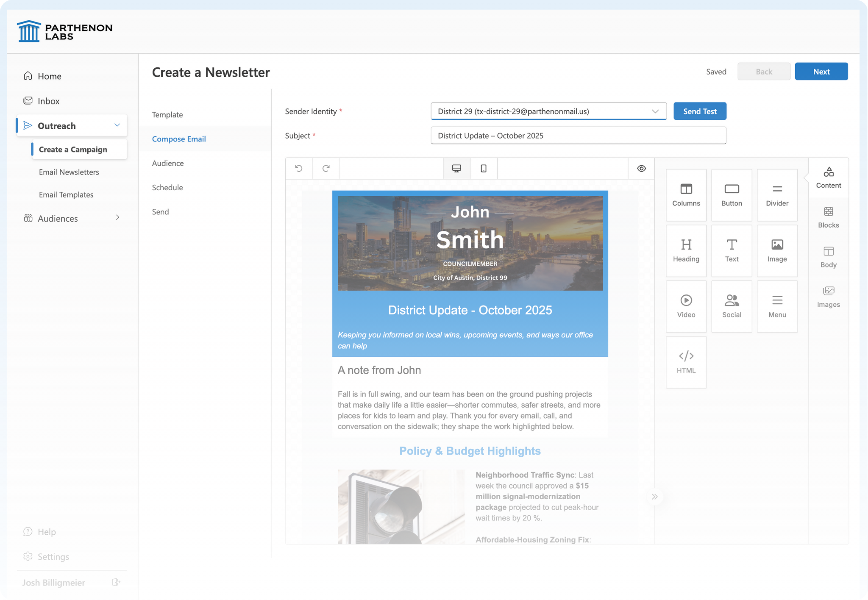
Task: Select the Video content block
Action: click(686, 306)
